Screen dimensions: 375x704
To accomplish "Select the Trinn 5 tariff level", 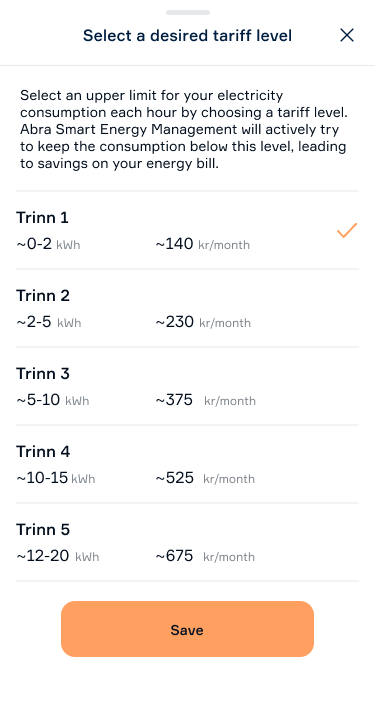I will [187, 542].
